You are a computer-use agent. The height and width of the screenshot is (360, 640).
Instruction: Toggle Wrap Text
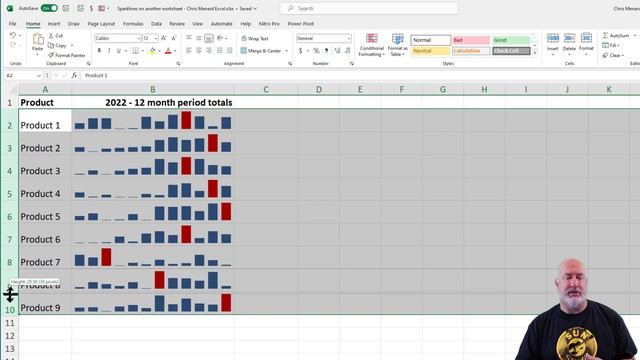click(255, 38)
